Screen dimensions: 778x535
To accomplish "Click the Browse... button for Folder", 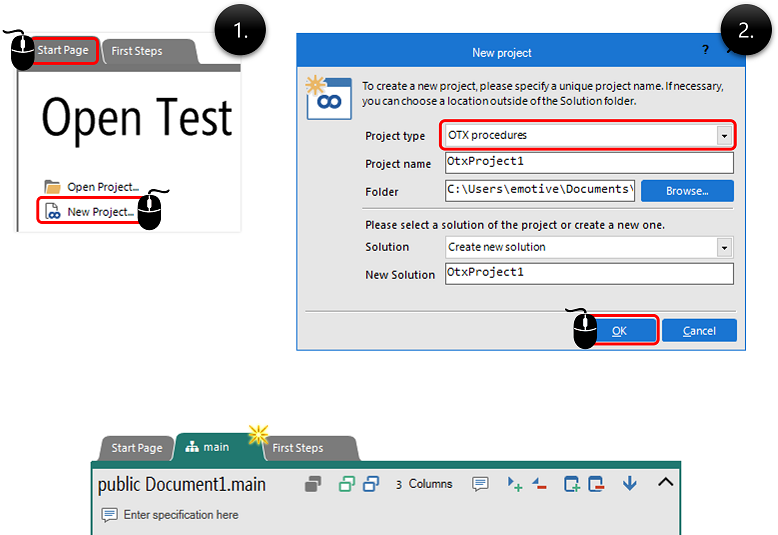I will 687,190.
